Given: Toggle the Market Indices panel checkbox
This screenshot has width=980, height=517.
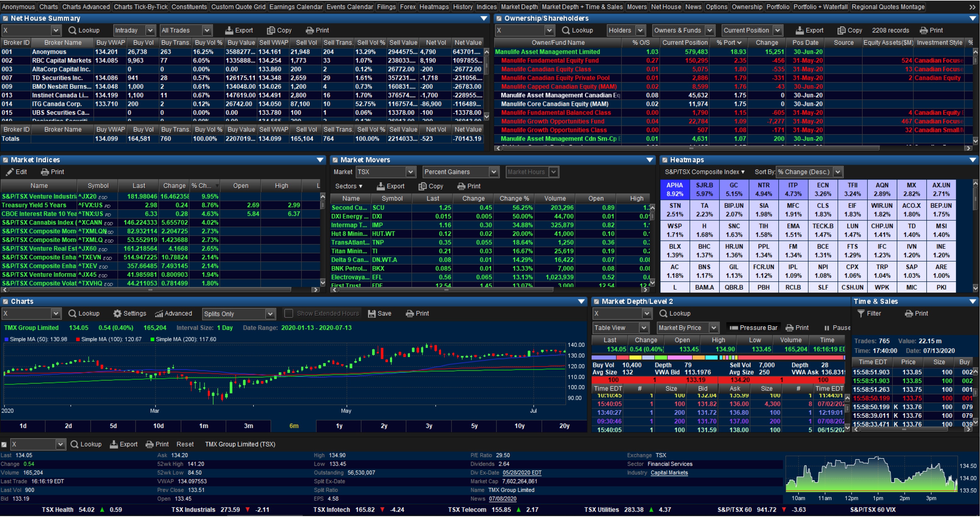Looking at the screenshot, I should click(x=5, y=160).
